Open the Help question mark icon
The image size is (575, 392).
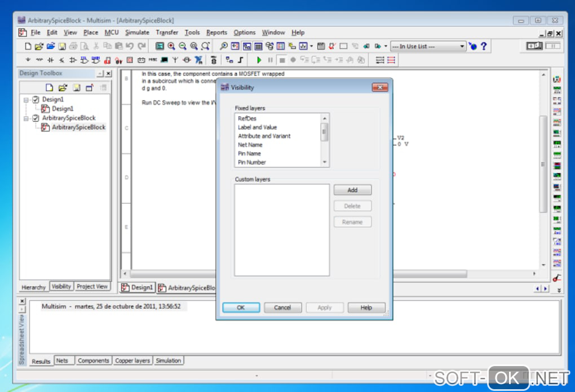point(484,46)
